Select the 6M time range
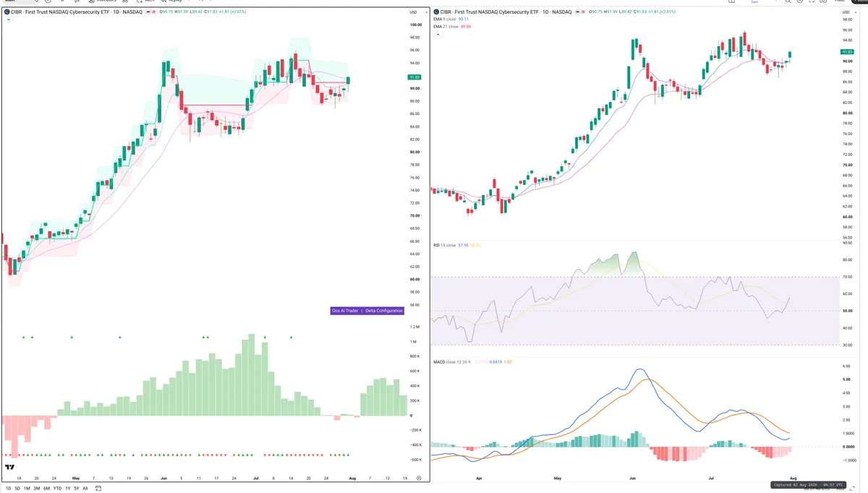 46,488
